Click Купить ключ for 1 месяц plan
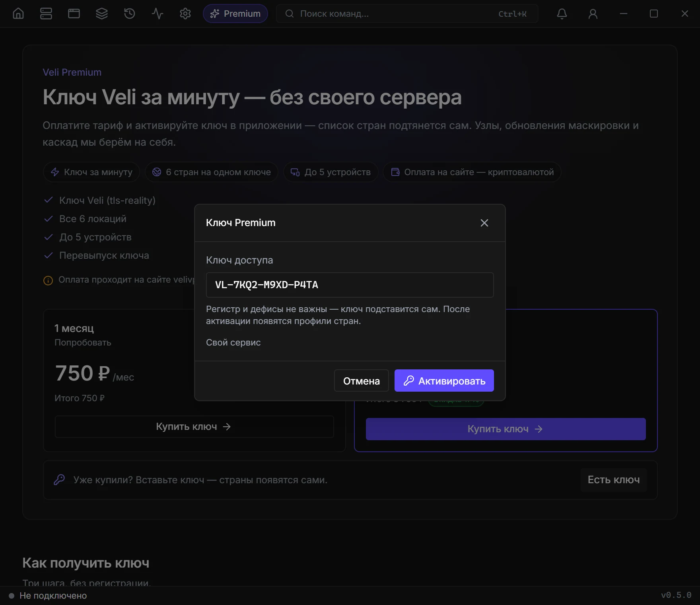Image resolution: width=700 pixels, height=605 pixels. pyautogui.click(x=194, y=427)
